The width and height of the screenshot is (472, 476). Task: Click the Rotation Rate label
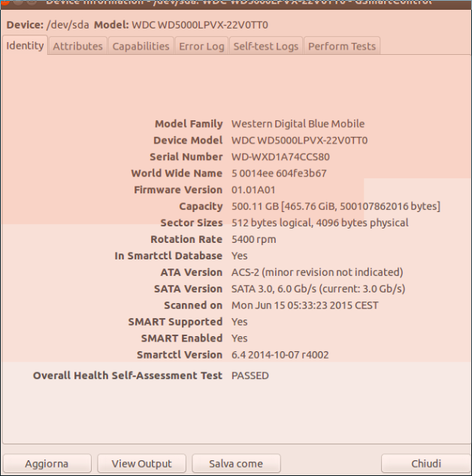point(186,240)
